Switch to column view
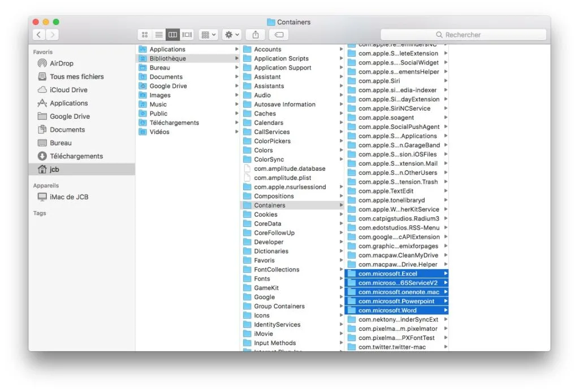 pos(172,35)
